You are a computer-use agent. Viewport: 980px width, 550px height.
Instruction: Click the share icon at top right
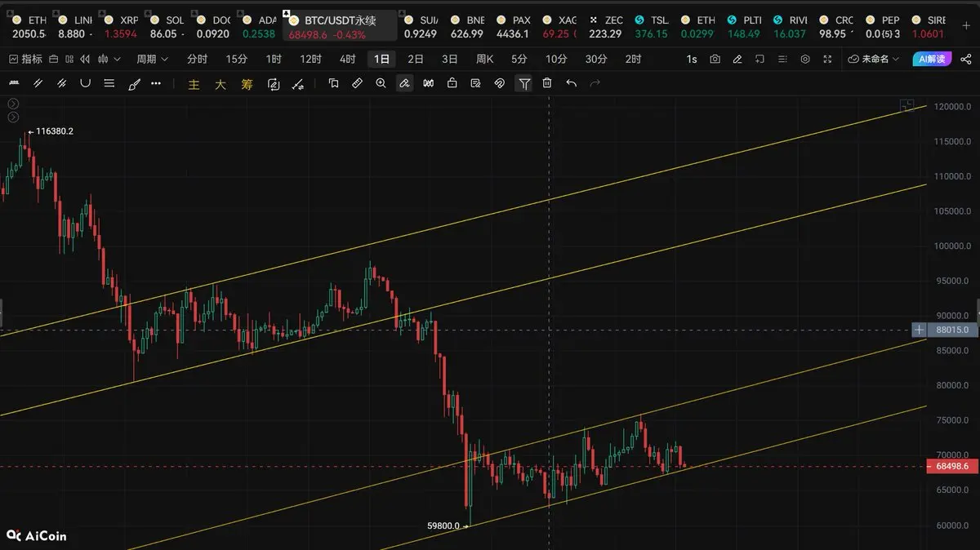966,59
